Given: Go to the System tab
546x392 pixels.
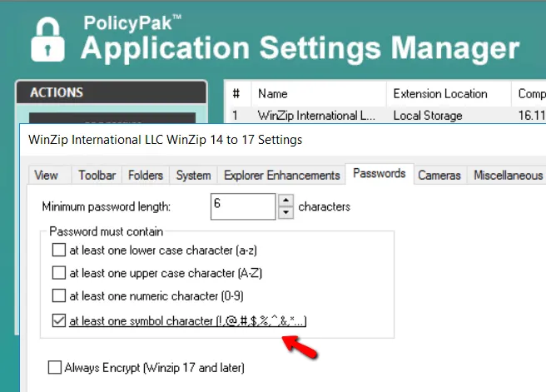Looking at the screenshot, I should [193, 175].
